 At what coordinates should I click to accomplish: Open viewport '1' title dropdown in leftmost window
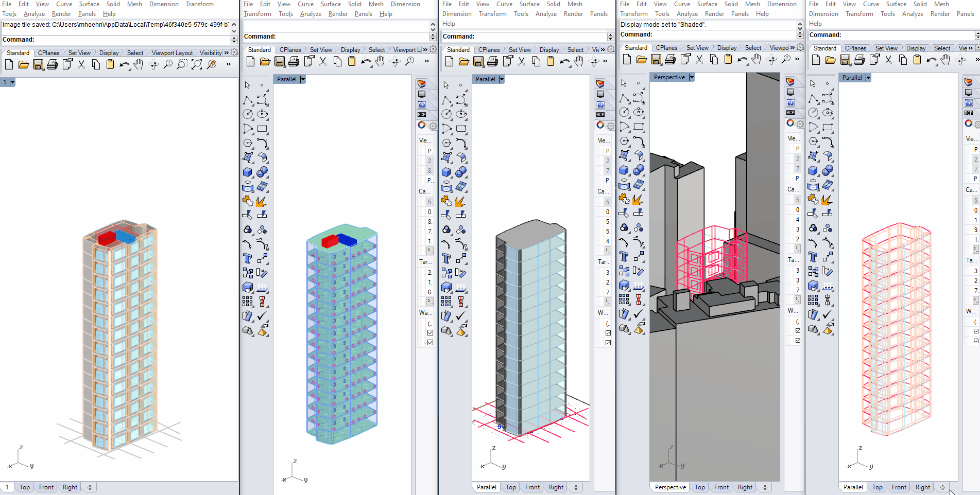click(13, 82)
